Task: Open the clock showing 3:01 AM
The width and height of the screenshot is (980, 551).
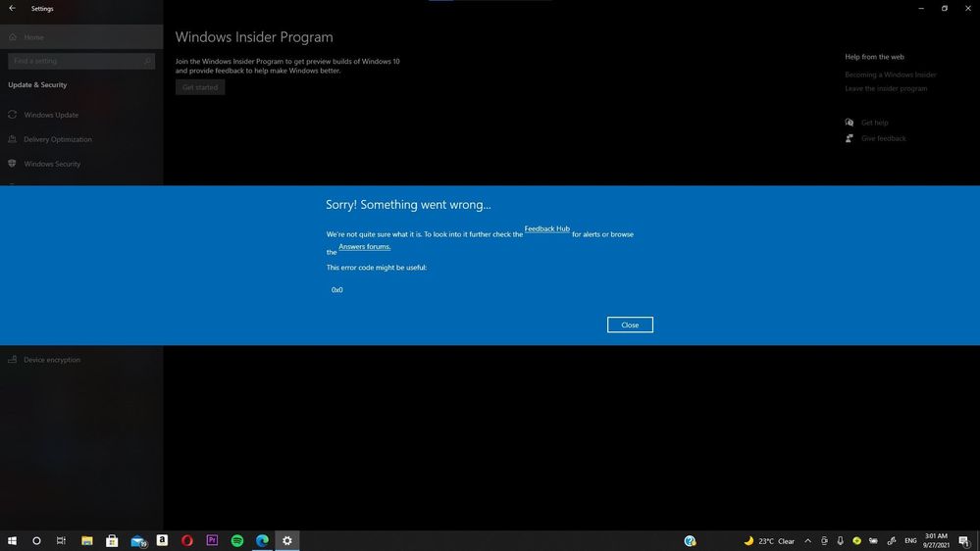Action: (x=936, y=541)
